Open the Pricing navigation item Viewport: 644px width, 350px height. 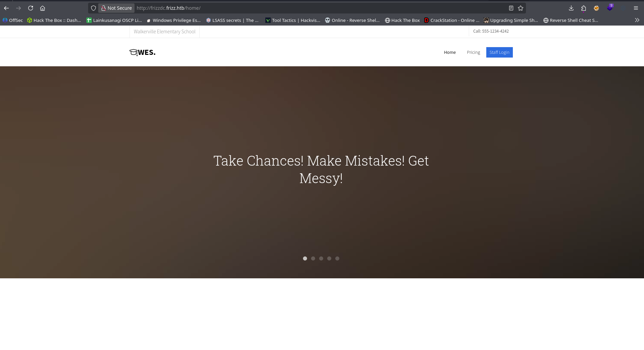(473, 52)
